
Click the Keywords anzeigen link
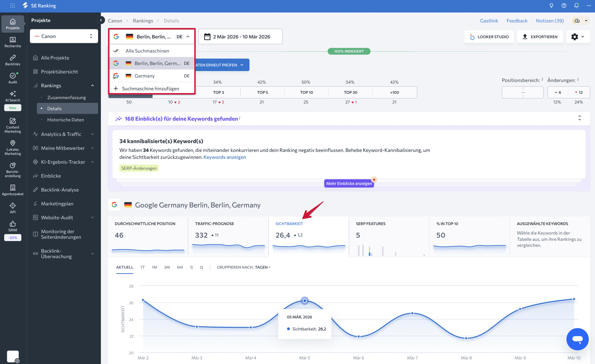[224, 157]
